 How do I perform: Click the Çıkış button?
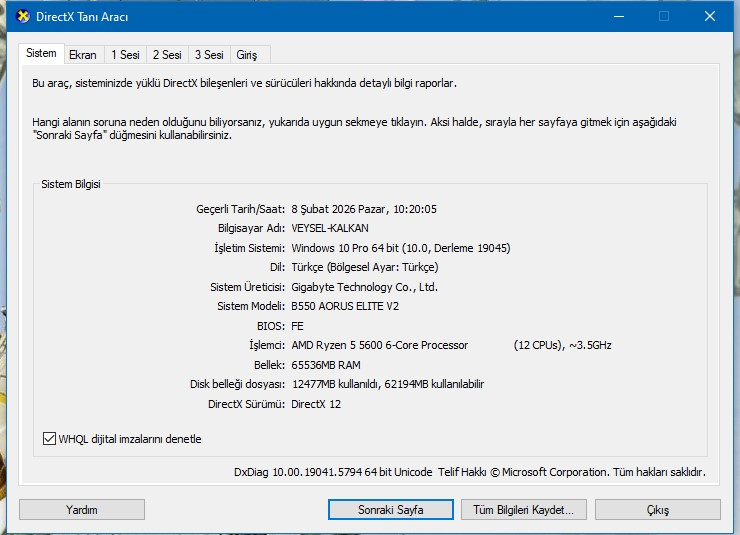[658, 510]
